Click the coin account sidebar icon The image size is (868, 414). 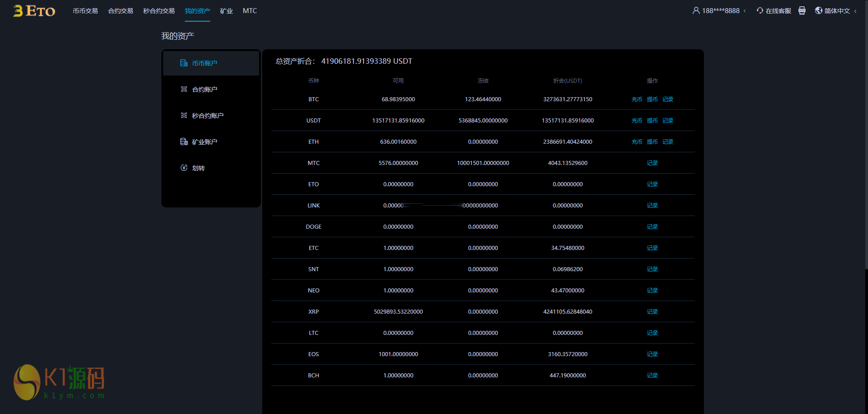[184, 63]
